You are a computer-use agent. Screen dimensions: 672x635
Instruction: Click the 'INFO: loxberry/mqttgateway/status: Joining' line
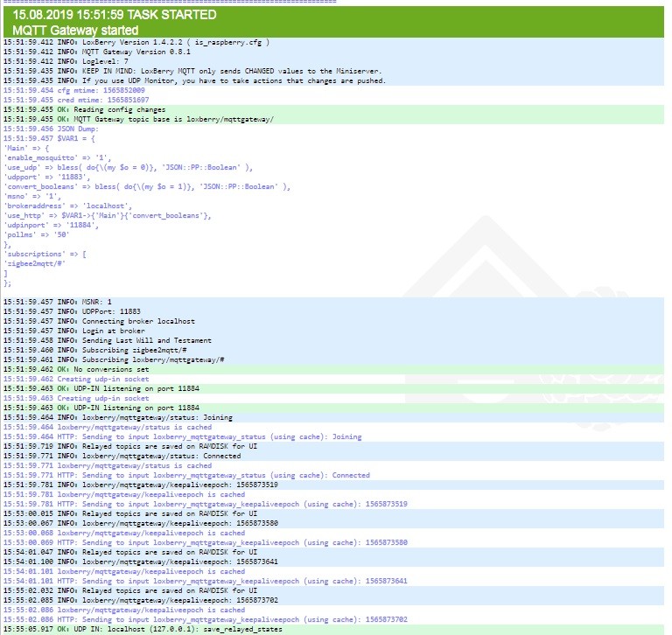coord(118,418)
